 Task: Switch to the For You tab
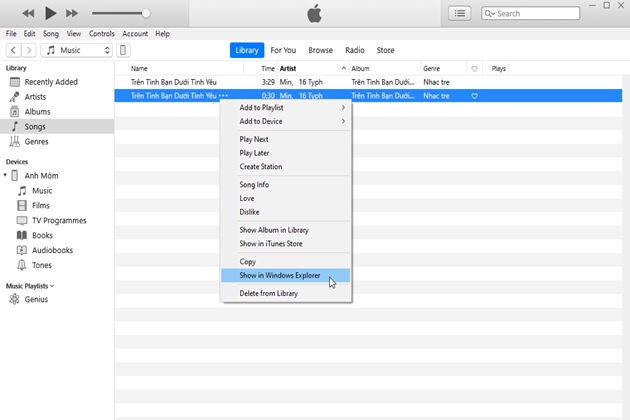point(283,50)
